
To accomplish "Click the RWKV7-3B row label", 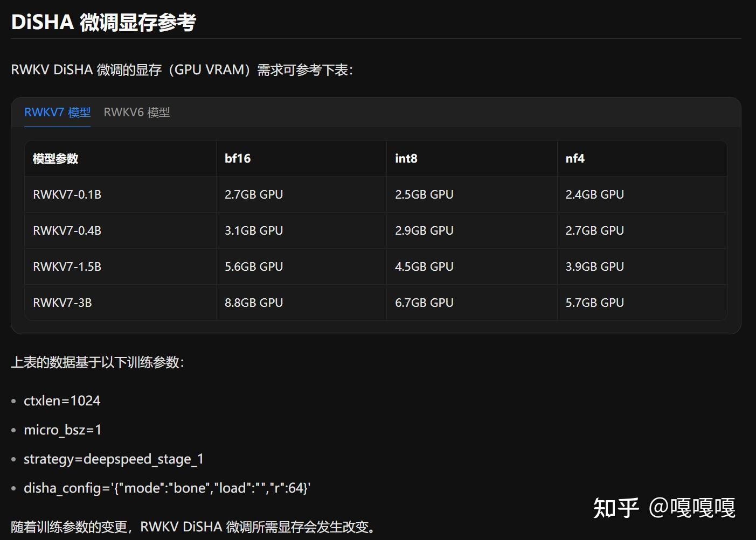I will pyautogui.click(x=63, y=302).
